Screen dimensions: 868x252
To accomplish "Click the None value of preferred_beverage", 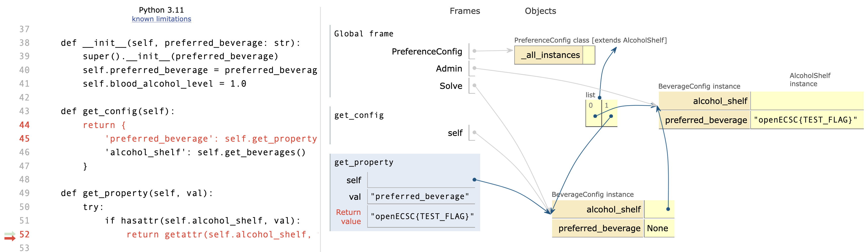I will click(657, 228).
